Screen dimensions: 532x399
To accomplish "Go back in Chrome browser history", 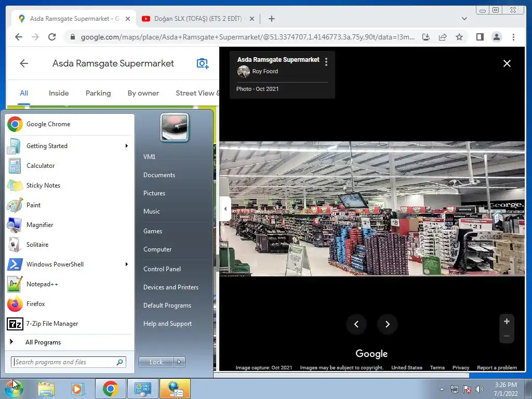I will [19, 37].
